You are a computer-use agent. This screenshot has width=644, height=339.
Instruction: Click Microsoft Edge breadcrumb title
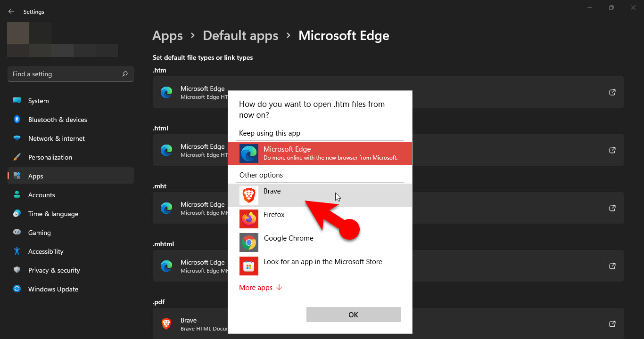[344, 36]
